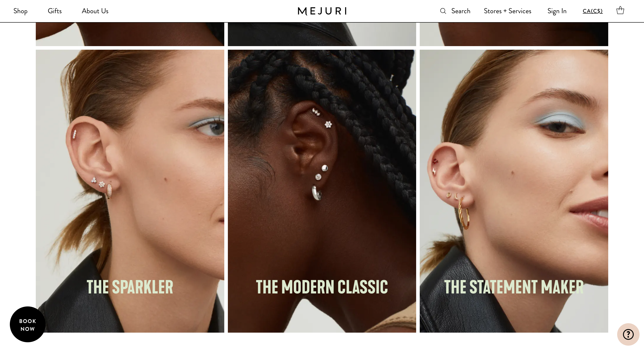Viewport: 644px width, 353px height.
Task: Click The Sparkler title text
Action: click(x=130, y=287)
